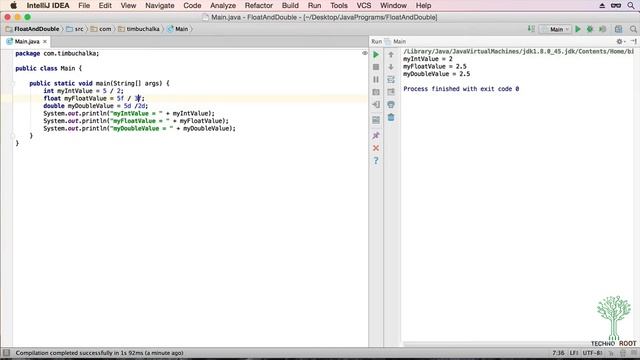Click cursor position 7:36 in status bar
640x360 pixels.
(x=558, y=353)
